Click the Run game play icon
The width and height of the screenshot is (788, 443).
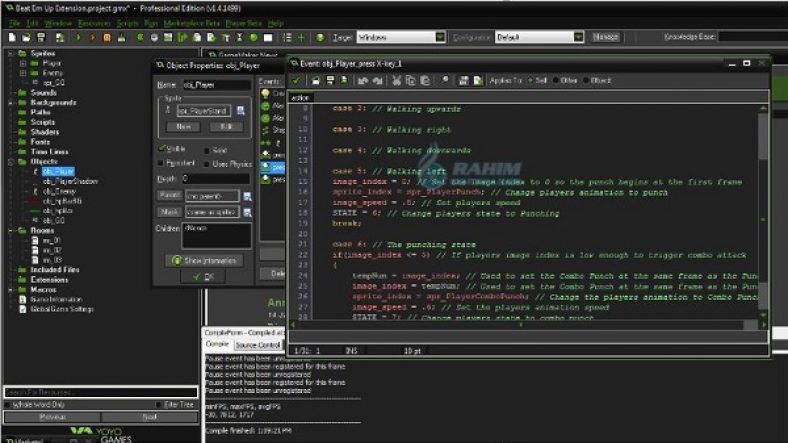pos(80,37)
